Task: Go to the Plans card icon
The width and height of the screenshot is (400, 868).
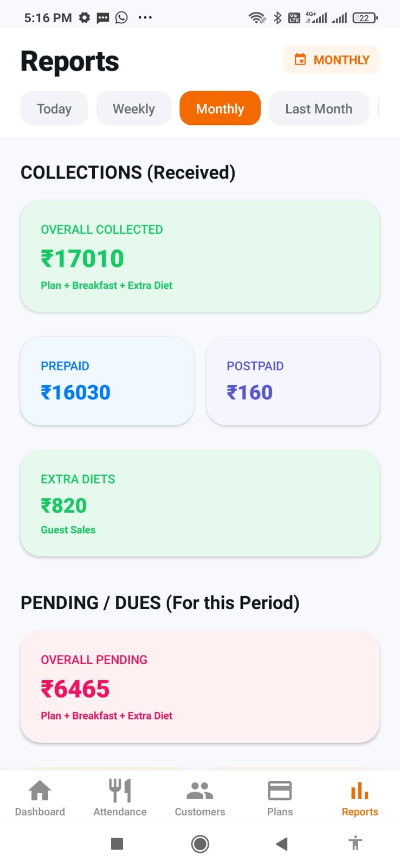Action: (x=280, y=791)
